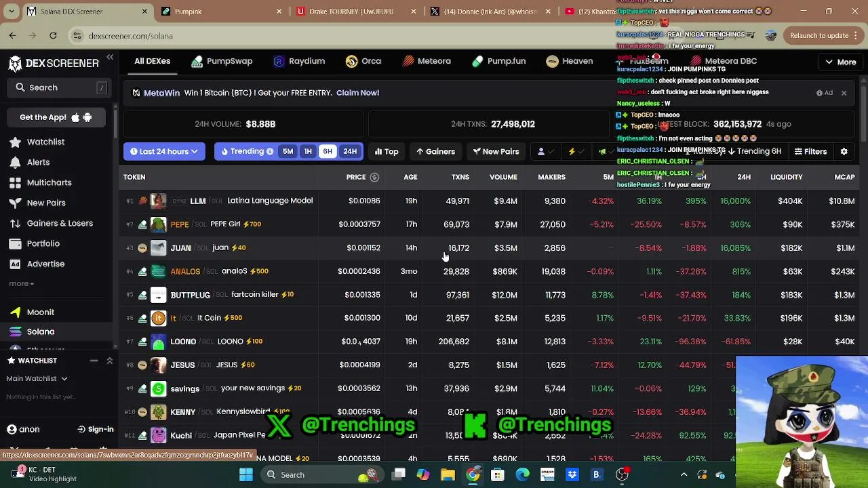Open File Explorer from taskbar
The height and width of the screenshot is (488, 868).
pos(448,475)
